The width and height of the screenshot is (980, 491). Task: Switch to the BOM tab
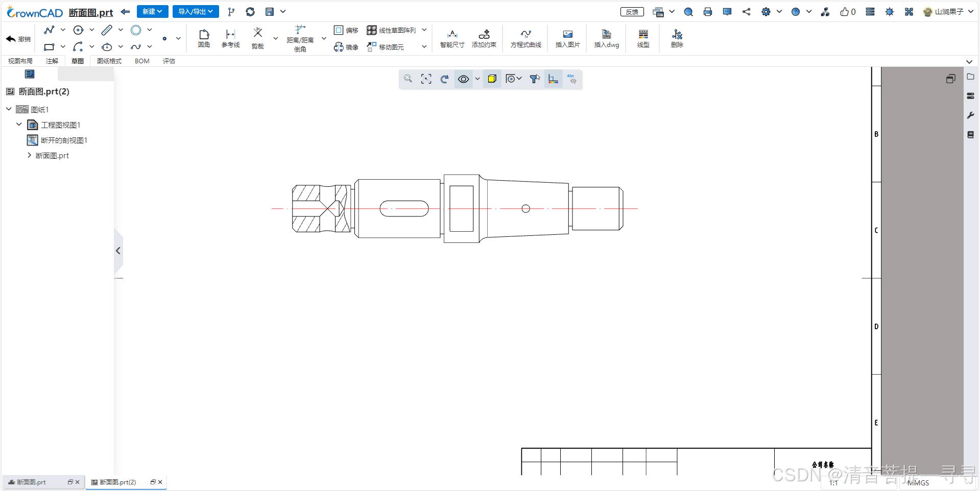(142, 61)
